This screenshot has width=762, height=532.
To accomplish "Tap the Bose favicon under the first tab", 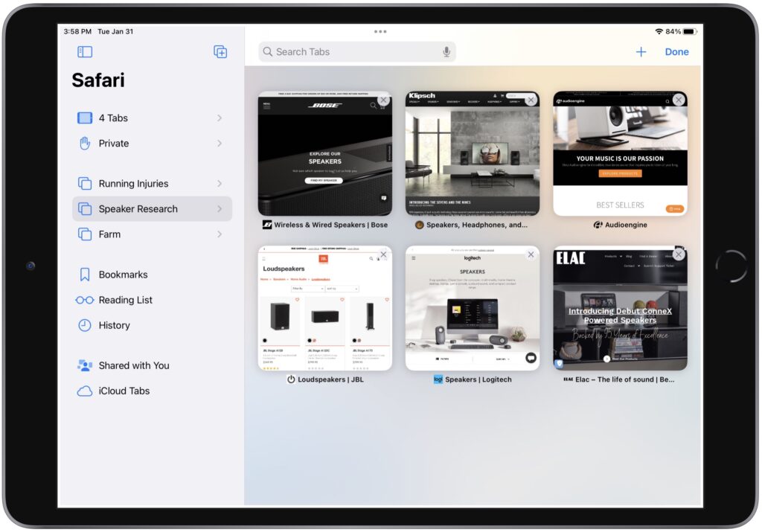I will pyautogui.click(x=267, y=225).
